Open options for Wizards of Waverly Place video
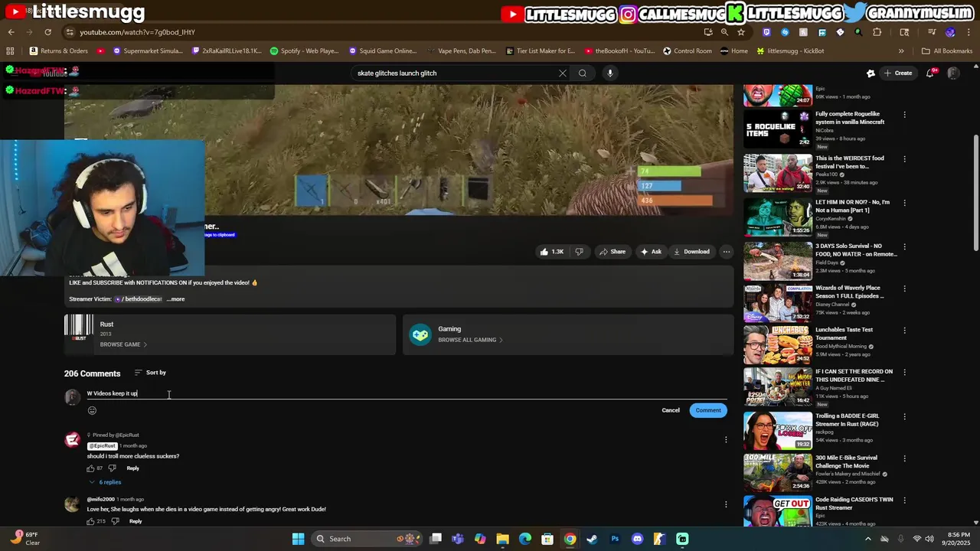Image resolution: width=980 pixels, height=551 pixels. 904,289
